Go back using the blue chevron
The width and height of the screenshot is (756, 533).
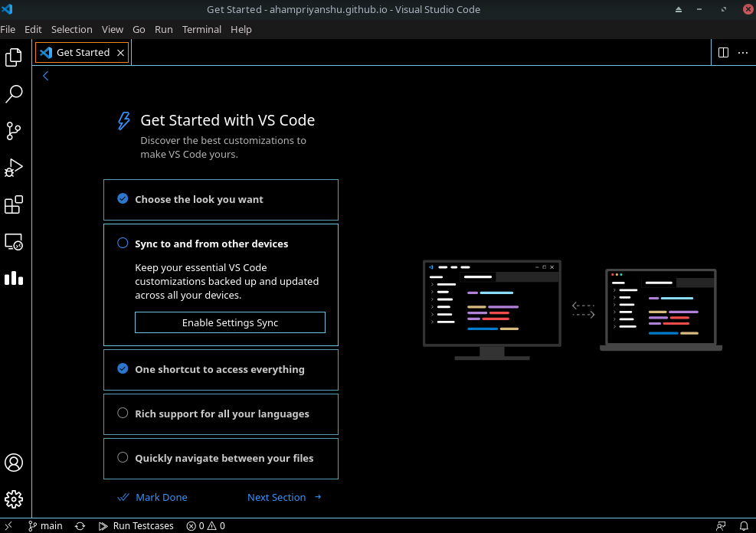[46, 76]
